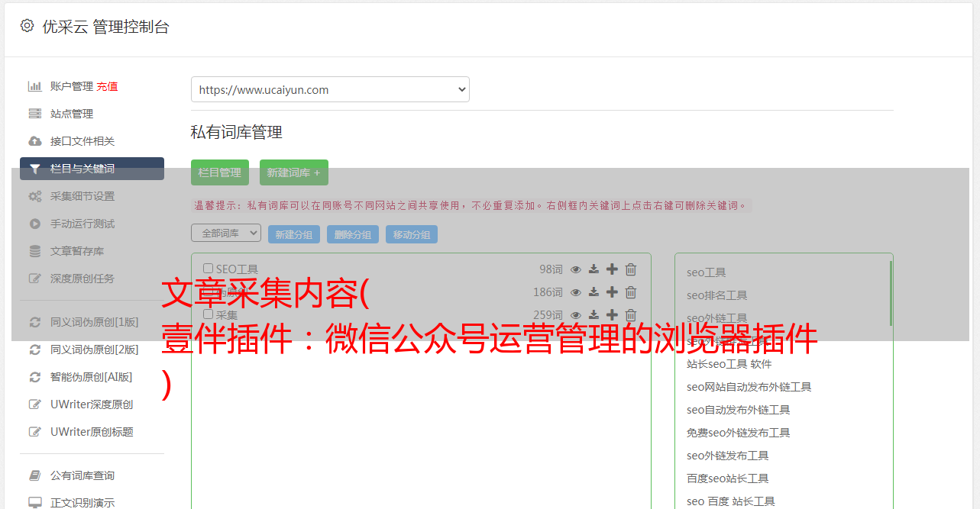The image size is (980, 509).
Task: Select keyword seo外链发布工具
Action: pos(728,456)
